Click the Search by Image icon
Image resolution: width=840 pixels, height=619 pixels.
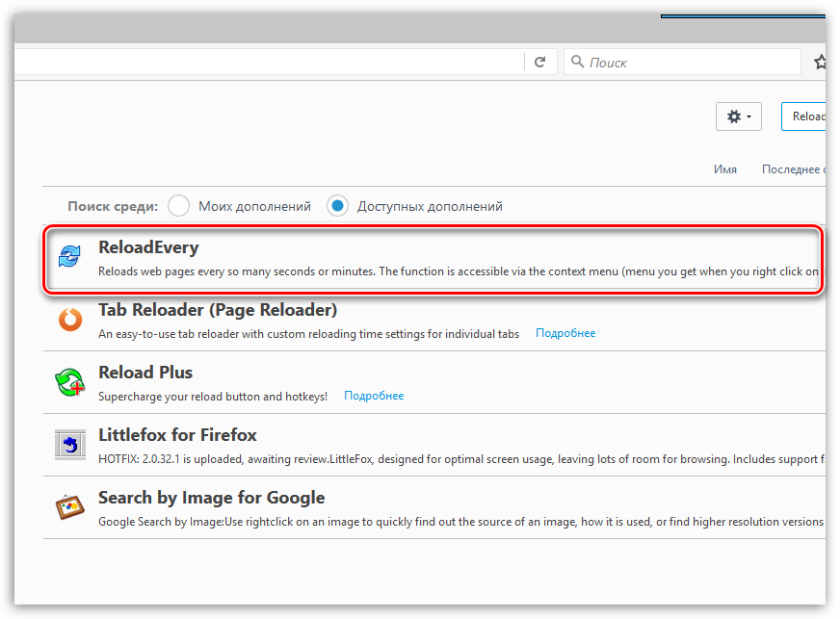coord(70,507)
